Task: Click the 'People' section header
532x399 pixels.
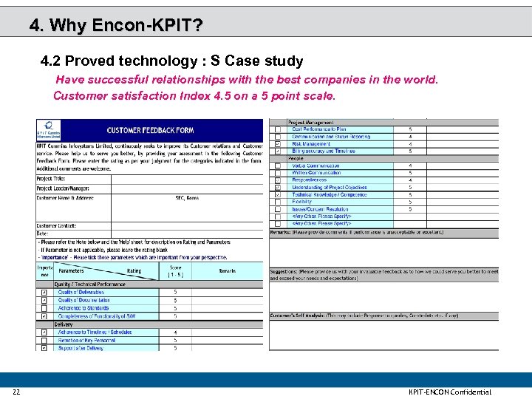Action: point(296,158)
